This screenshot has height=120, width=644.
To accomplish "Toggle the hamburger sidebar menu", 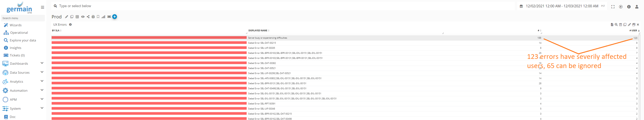I will point(42,7).
